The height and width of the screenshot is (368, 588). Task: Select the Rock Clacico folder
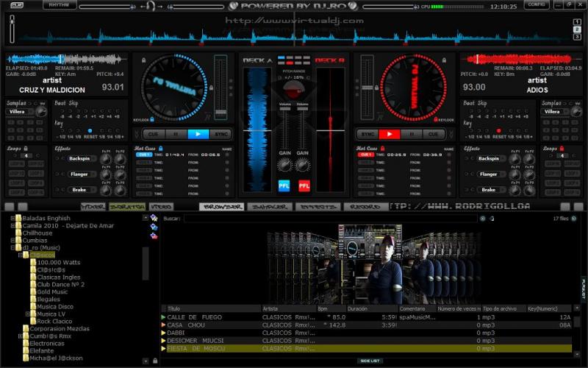coord(54,321)
